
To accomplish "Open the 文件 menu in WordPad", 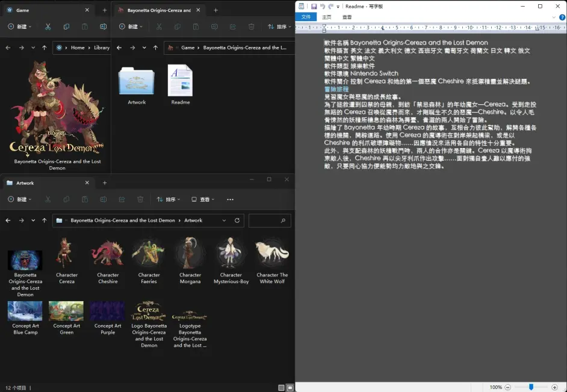I will [x=306, y=17].
